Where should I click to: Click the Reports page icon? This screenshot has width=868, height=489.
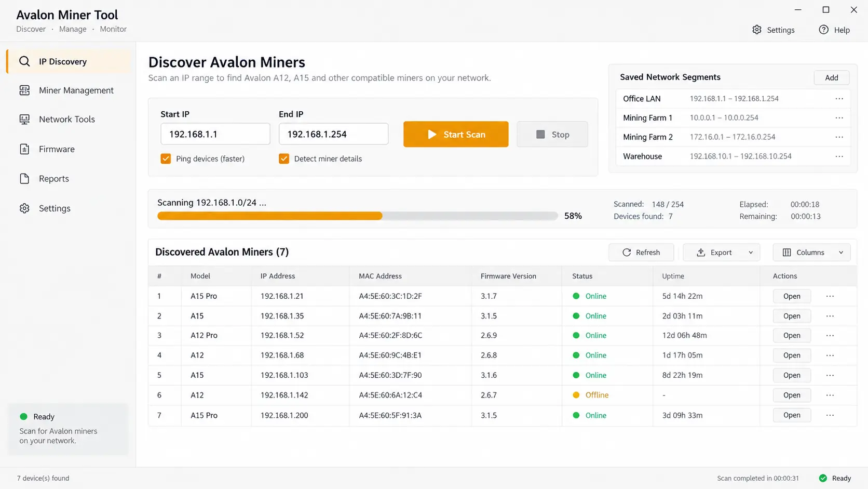24,179
